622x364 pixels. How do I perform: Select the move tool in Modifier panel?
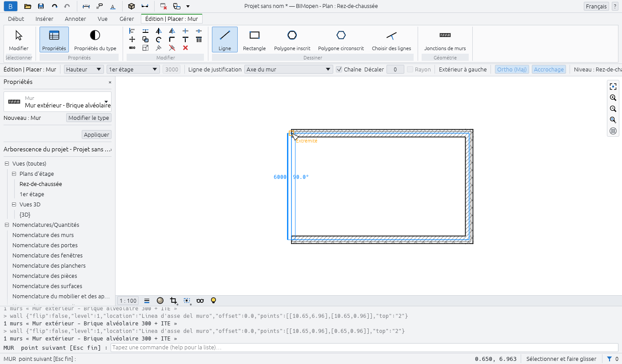[x=132, y=39]
